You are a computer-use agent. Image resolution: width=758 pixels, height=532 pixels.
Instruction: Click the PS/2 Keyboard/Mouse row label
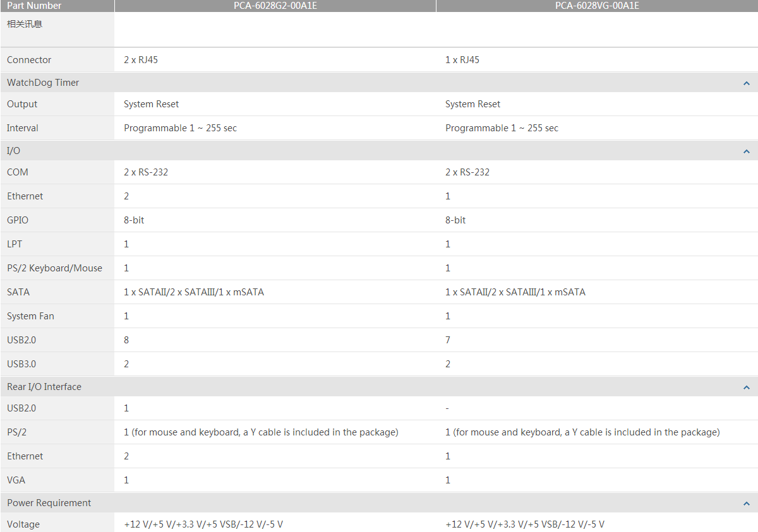coord(54,268)
